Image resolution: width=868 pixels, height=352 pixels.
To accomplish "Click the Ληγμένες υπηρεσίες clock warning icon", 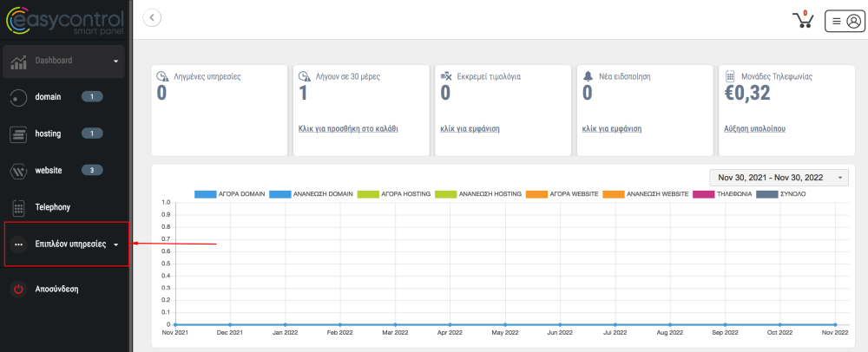I will point(162,77).
